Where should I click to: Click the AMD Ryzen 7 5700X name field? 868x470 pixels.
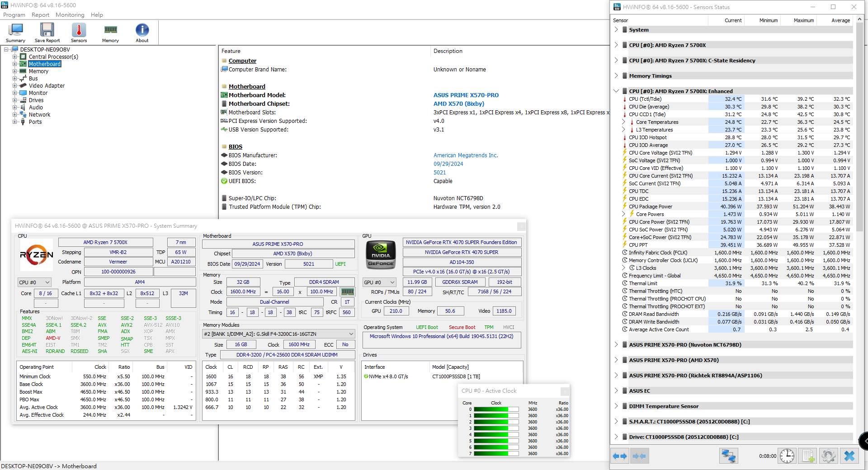(105, 243)
